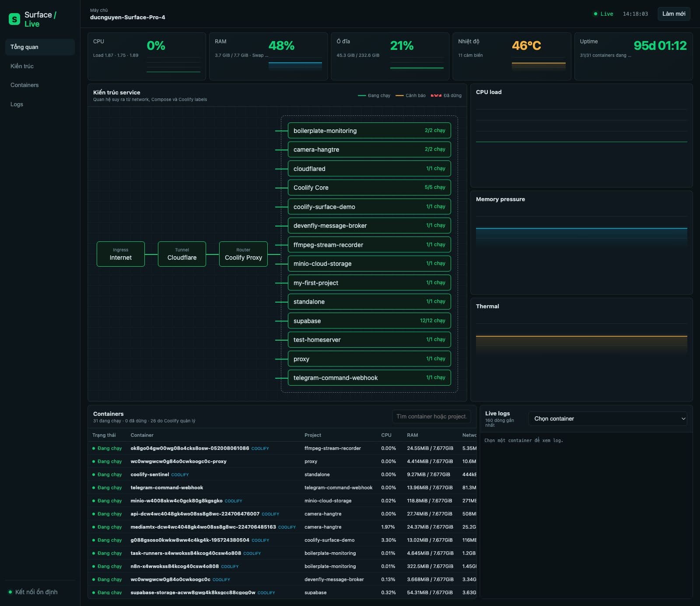Select the minio-cloud-storage service node
The height and width of the screenshot is (606, 700).
pos(369,264)
